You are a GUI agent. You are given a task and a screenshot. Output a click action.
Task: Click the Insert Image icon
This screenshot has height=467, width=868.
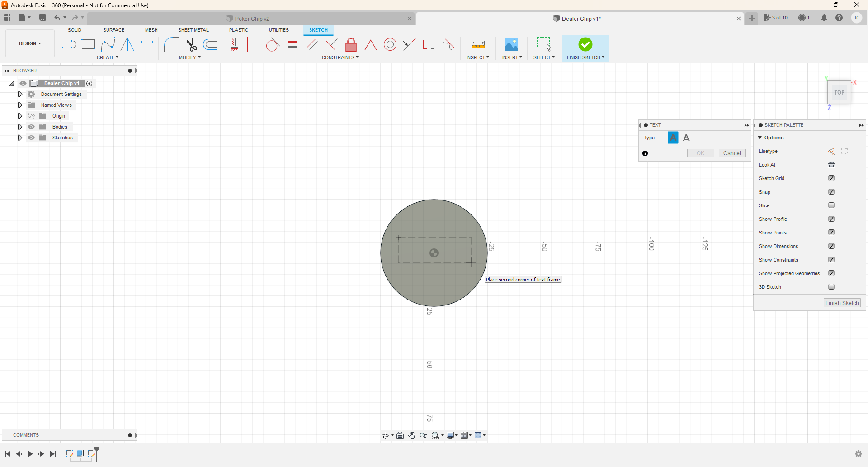coord(511,44)
